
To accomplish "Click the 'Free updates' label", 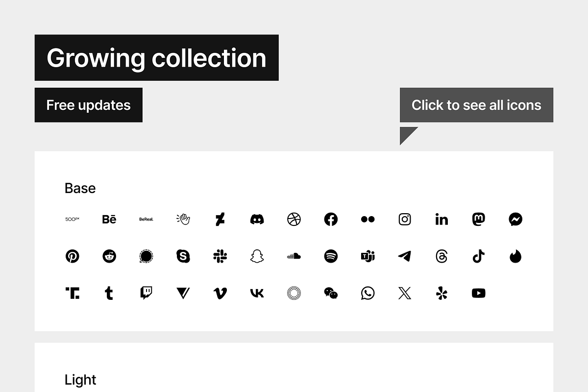I will coord(88,105).
